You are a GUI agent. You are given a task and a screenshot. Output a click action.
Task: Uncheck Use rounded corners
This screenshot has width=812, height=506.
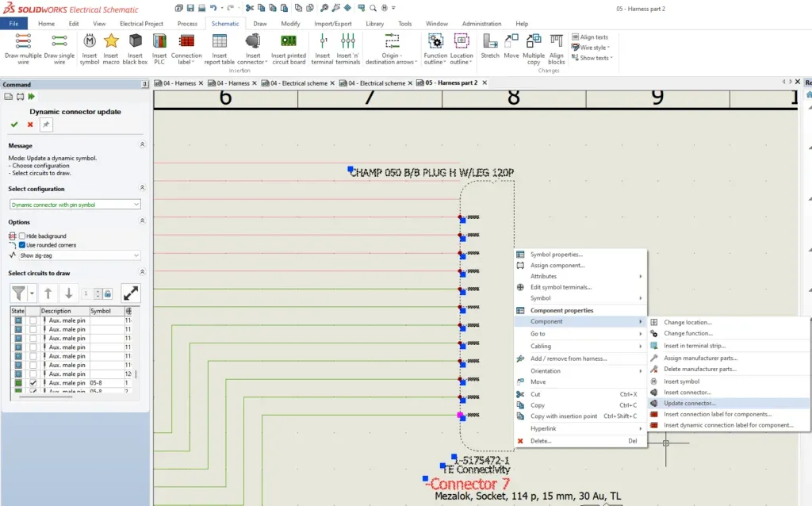[x=22, y=245]
